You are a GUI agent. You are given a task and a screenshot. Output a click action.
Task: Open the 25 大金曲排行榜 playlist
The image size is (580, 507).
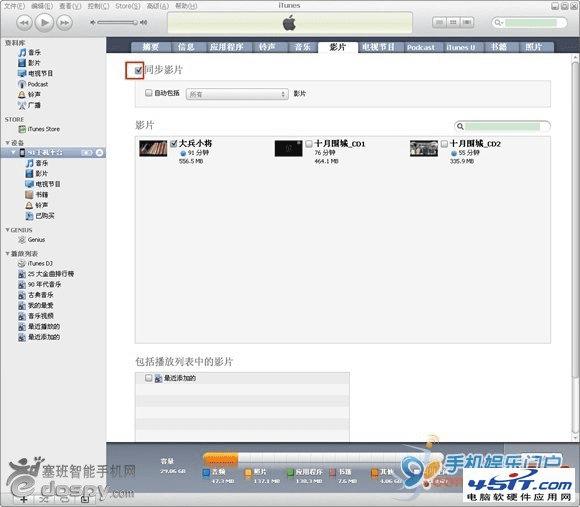pyautogui.click(x=46, y=274)
